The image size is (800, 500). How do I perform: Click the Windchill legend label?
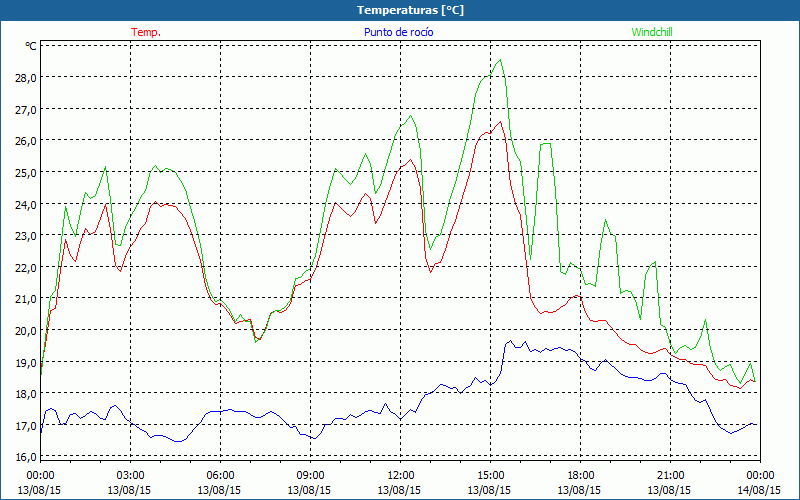[652, 32]
